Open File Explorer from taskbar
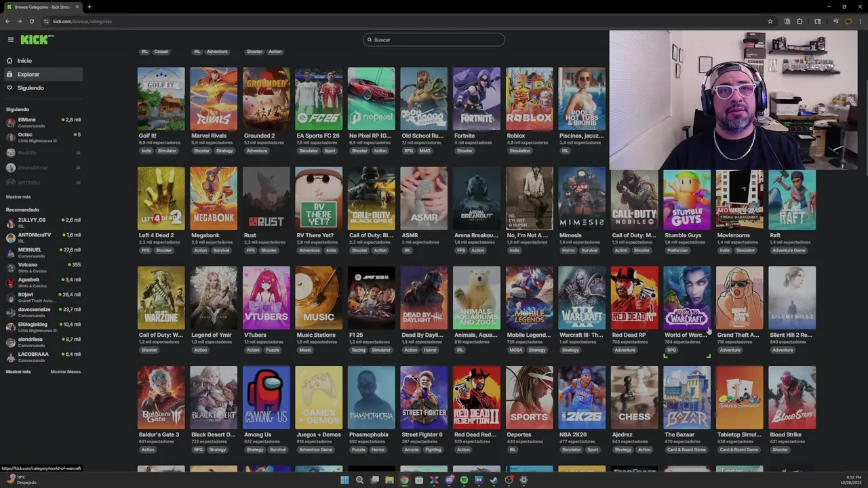This screenshot has width=868, height=488. tap(389, 480)
